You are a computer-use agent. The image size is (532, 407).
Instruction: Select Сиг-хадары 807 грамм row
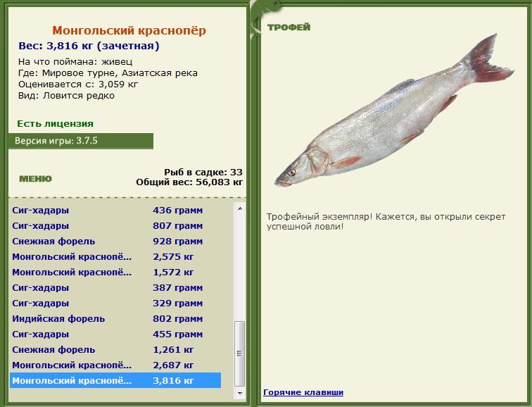click(115, 226)
